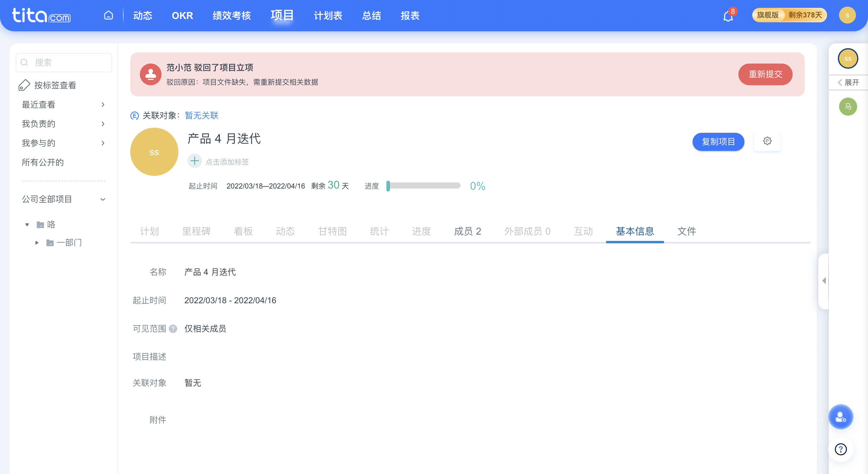Switch to the 互动 tab
The width and height of the screenshot is (868, 474).
point(583,231)
